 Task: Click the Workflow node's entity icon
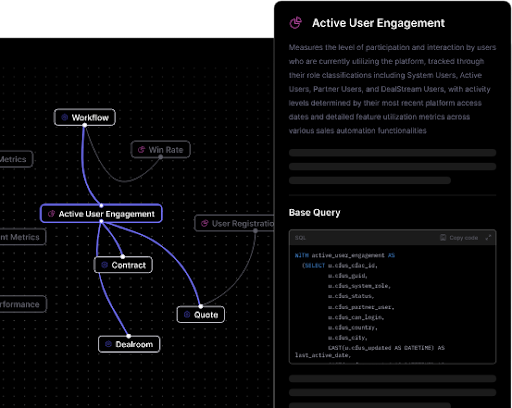point(65,117)
